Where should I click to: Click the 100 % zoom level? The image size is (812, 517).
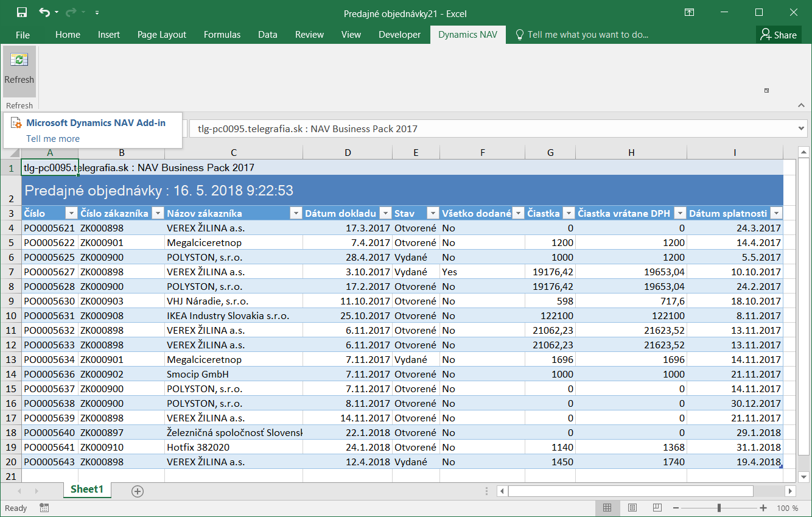click(x=787, y=508)
